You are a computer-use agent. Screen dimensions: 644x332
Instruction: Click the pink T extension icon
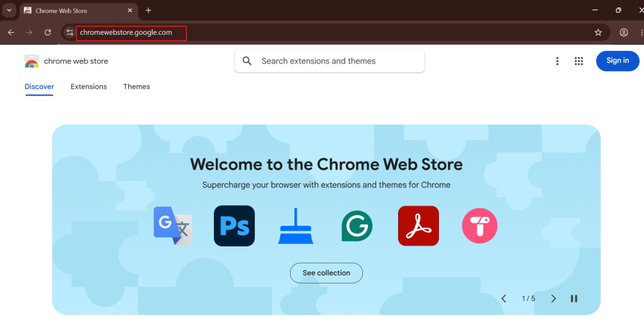point(480,226)
